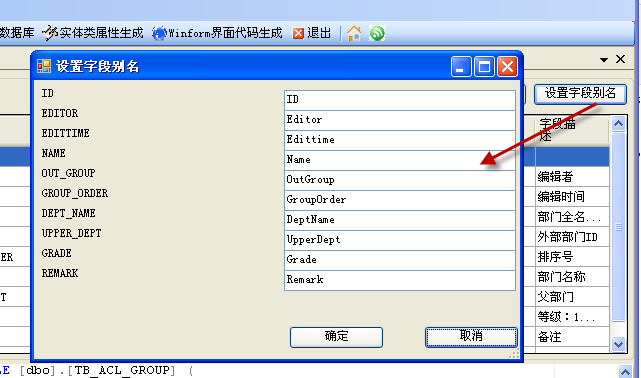Click the dialog resize grip corner

514,354
